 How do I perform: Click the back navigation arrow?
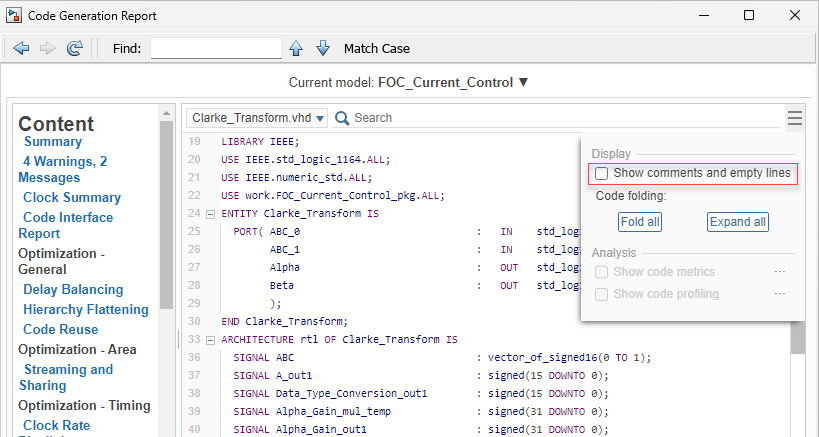pyautogui.click(x=21, y=48)
